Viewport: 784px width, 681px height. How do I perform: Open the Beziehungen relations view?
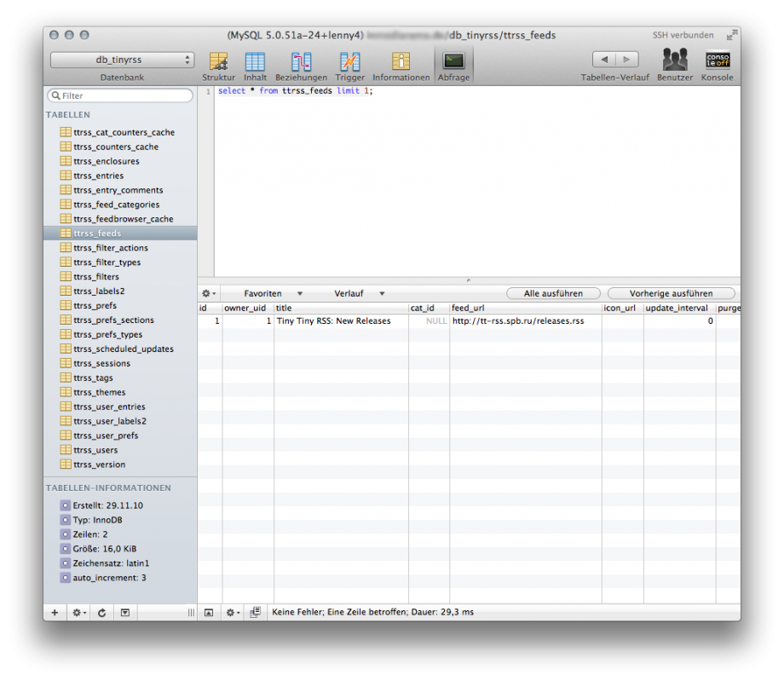[301, 66]
